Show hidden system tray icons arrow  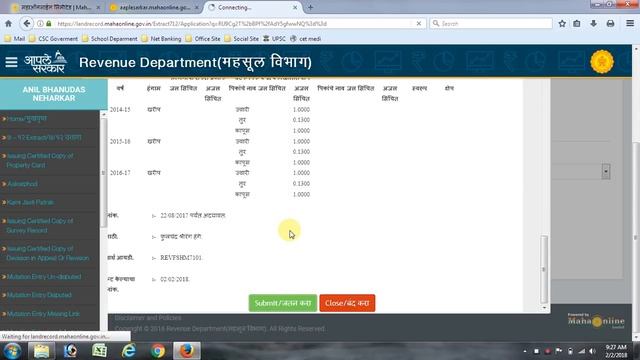click(x=525, y=351)
